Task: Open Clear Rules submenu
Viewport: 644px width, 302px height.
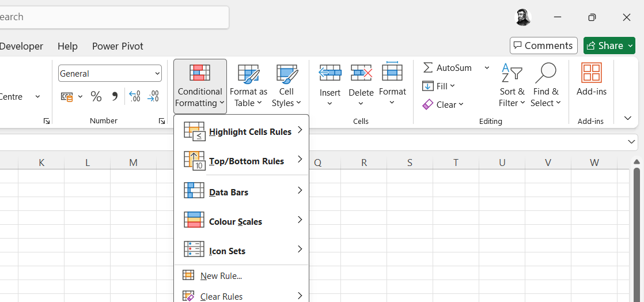Action: 241,296
